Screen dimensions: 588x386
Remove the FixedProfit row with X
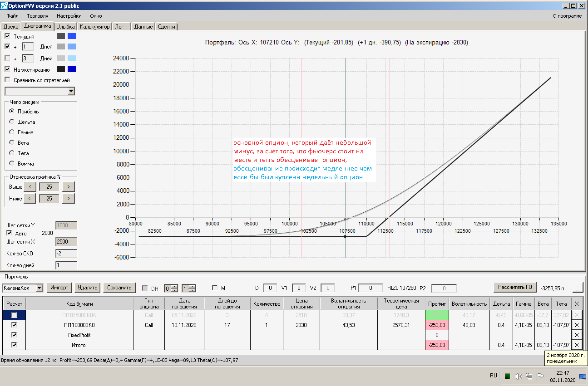click(577, 335)
